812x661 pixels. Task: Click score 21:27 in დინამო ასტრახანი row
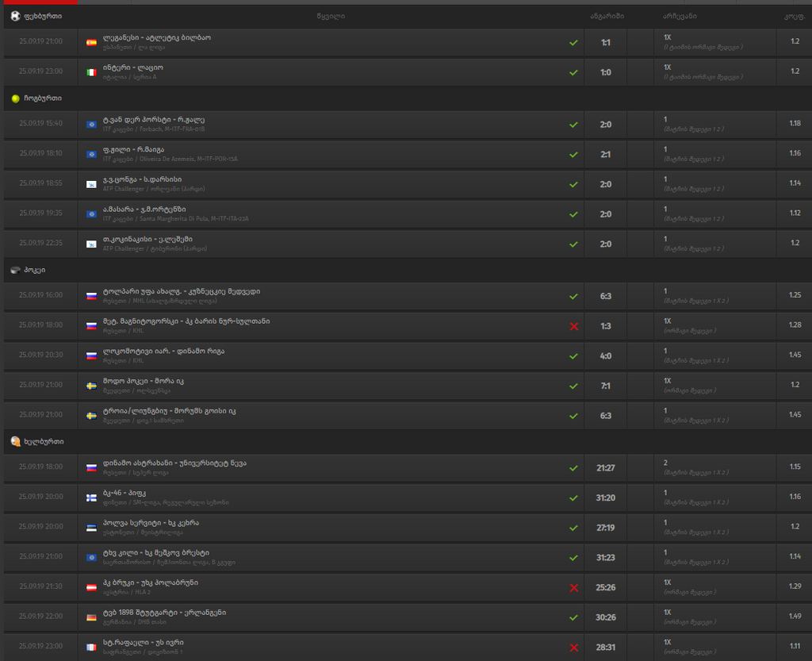pyautogui.click(x=605, y=467)
